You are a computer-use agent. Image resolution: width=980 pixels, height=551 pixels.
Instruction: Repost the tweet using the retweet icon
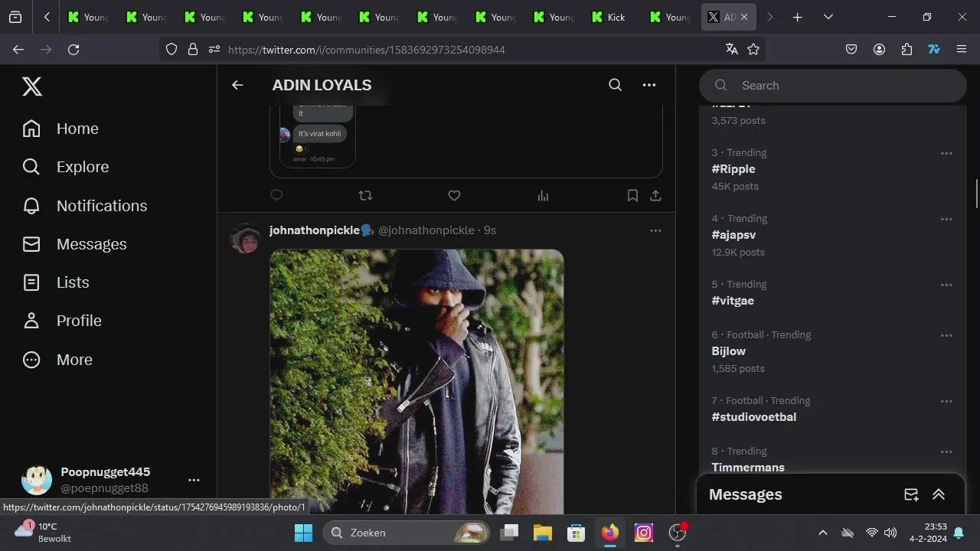[365, 196]
